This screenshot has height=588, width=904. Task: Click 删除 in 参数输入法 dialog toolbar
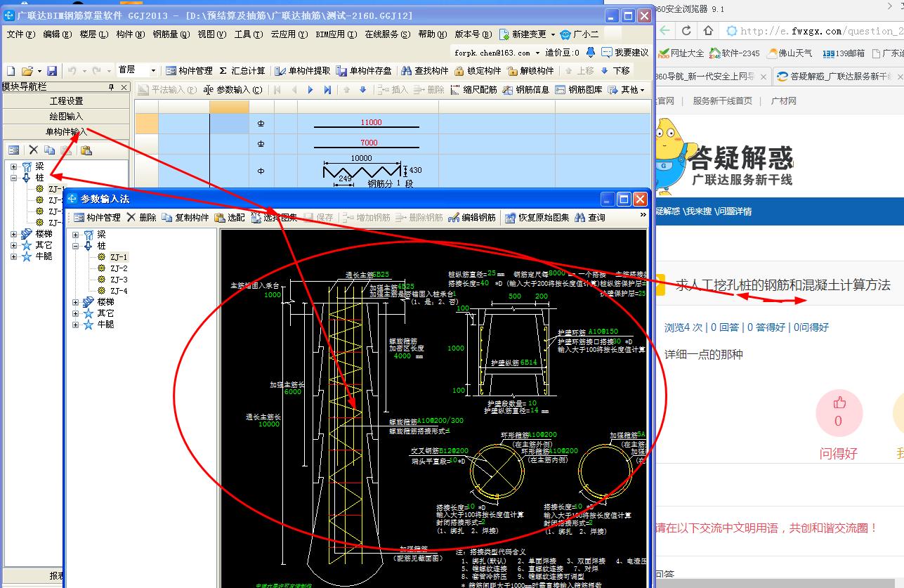point(141,218)
